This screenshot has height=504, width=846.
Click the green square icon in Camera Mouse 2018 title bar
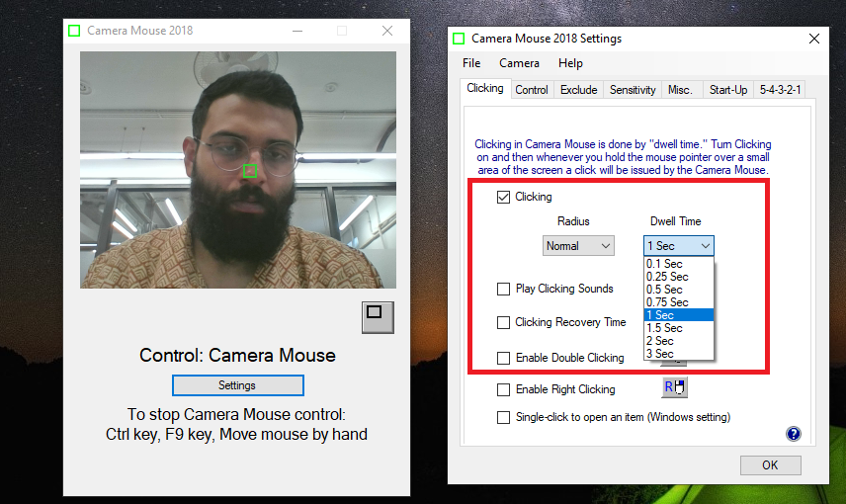point(74,31)
